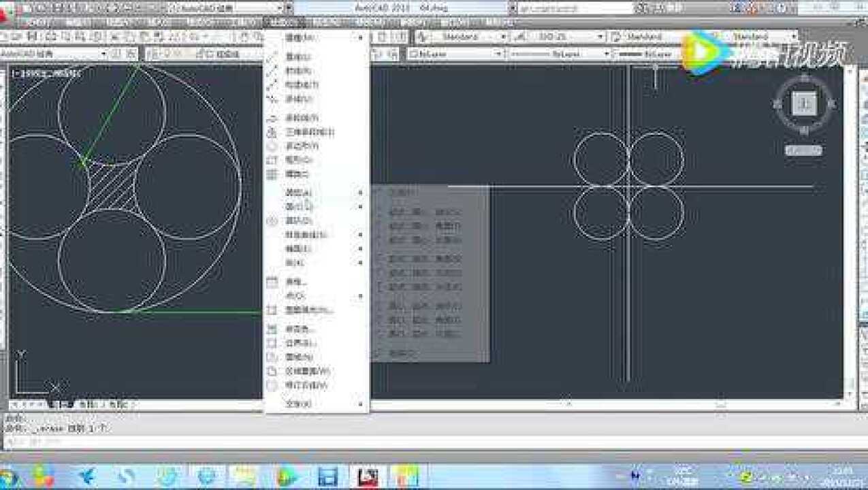The width and height of the screenshot is (868, 490).
Task: Open Hatch (图案填充) from the Draw menu
Action: [308, 310]
